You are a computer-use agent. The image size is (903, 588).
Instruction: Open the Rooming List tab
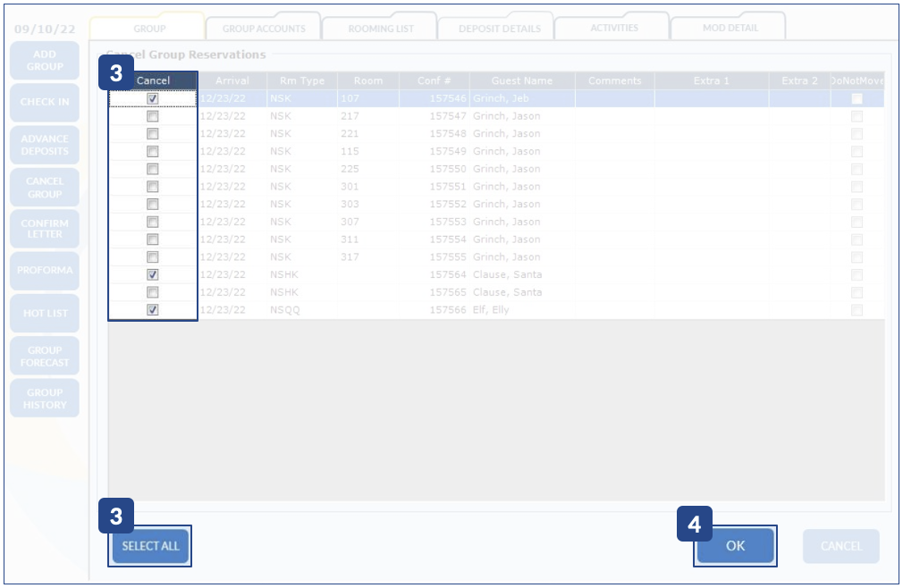tap(380, 29)
